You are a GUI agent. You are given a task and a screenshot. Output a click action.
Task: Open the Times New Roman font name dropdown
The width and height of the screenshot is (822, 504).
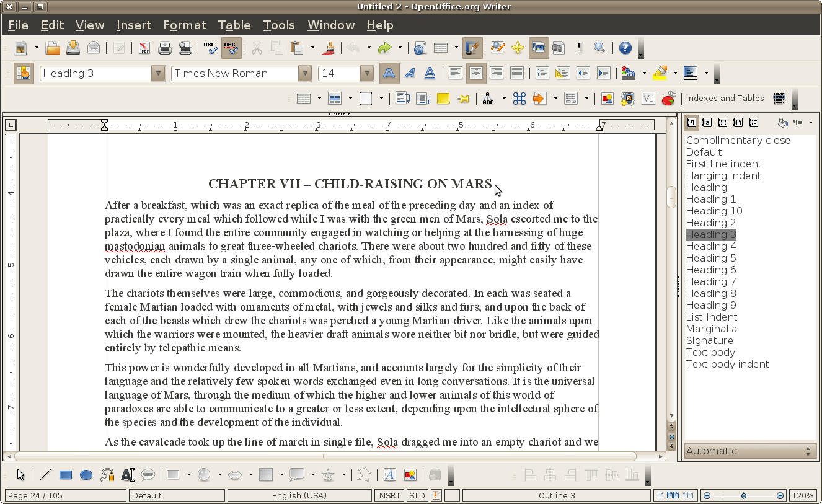pos(305,73)
